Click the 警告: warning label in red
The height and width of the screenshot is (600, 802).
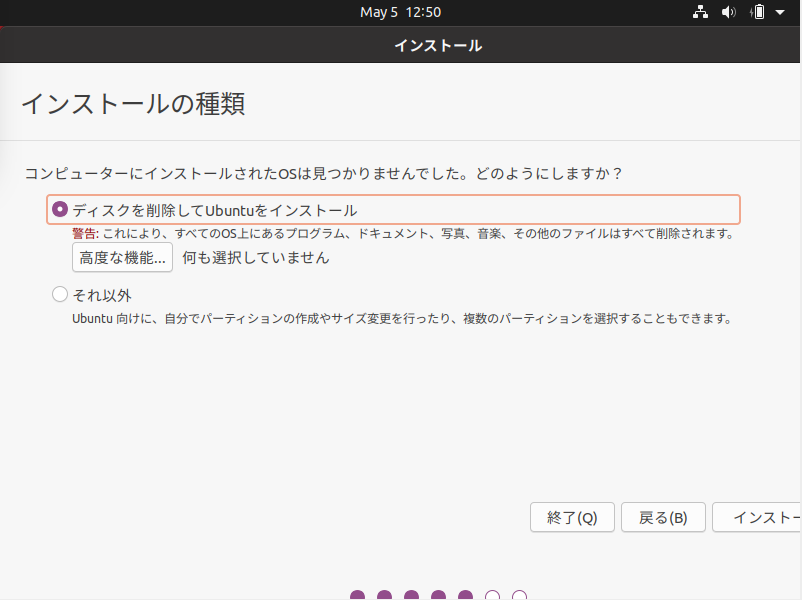[x=85, y=234]
